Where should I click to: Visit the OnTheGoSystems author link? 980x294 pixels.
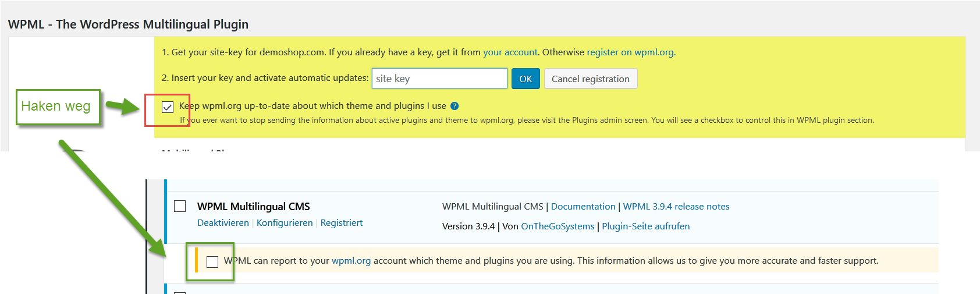(x=558, y=226)
